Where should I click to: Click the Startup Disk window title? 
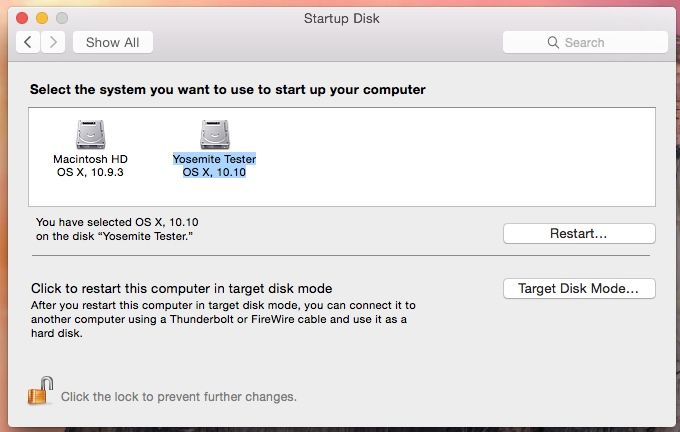click(341, 17)
